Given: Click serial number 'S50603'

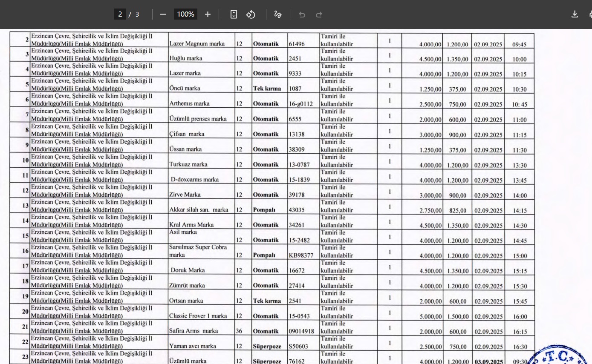Looking at the screenshot, I should (x=298, y=347).
